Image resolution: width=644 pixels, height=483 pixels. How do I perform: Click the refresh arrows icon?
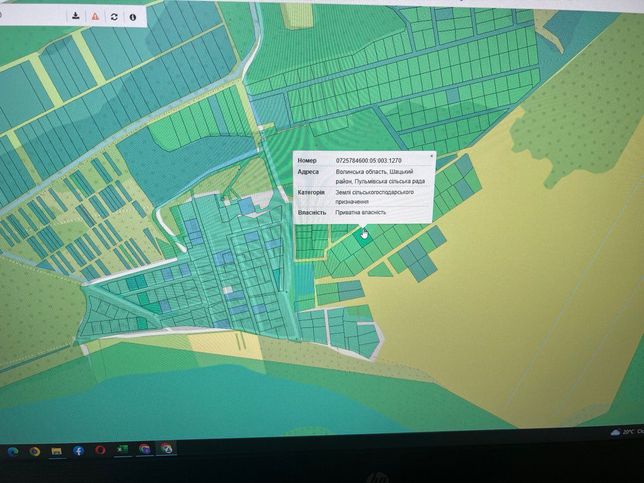(x=114, y=17)
